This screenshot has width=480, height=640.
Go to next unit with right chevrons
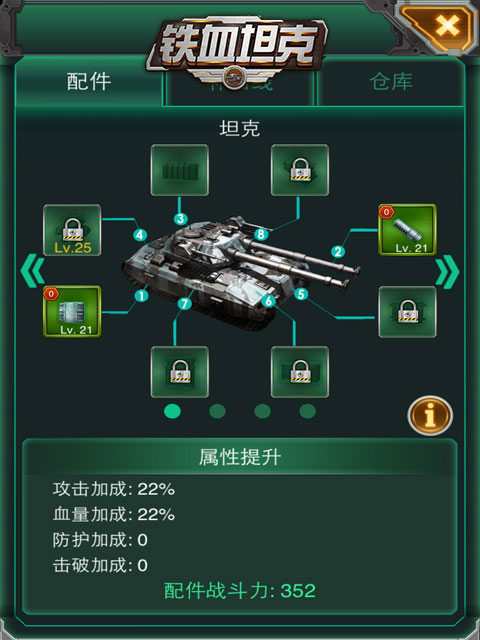tap(447, 271)
